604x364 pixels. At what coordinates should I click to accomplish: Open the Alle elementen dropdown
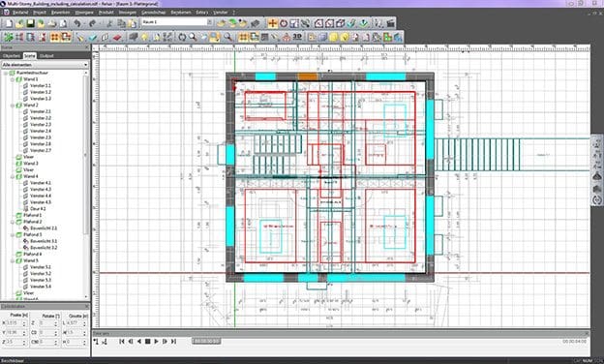coord(45,65)
